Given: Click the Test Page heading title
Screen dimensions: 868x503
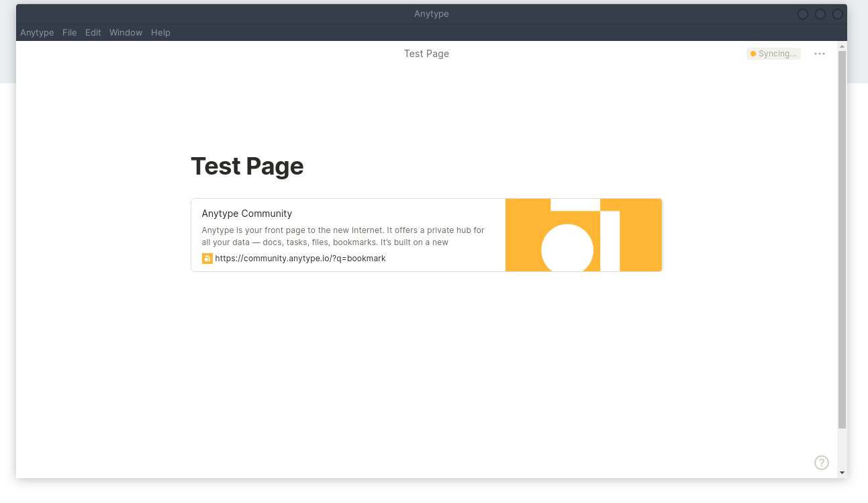Looking at the screenshot, I should click(247, 166).
